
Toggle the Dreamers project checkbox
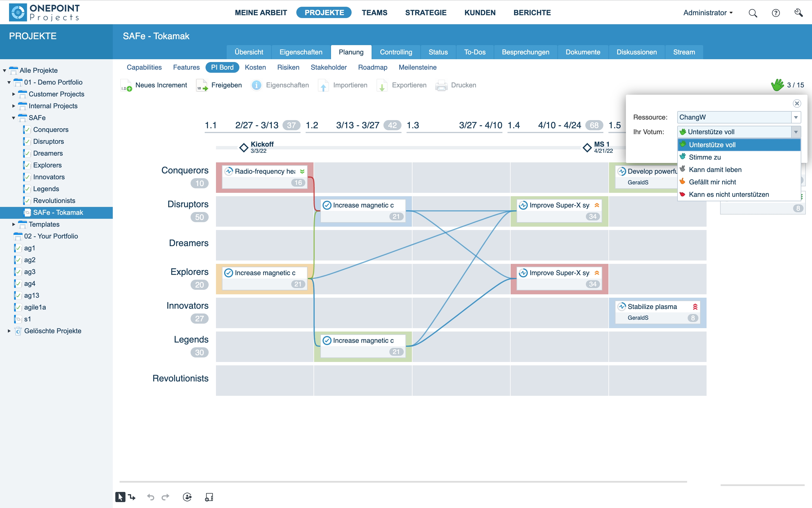click(27, 153)
